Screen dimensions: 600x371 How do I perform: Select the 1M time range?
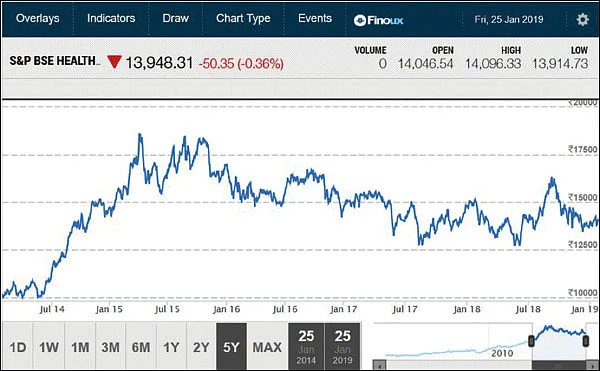click(80, 347)
